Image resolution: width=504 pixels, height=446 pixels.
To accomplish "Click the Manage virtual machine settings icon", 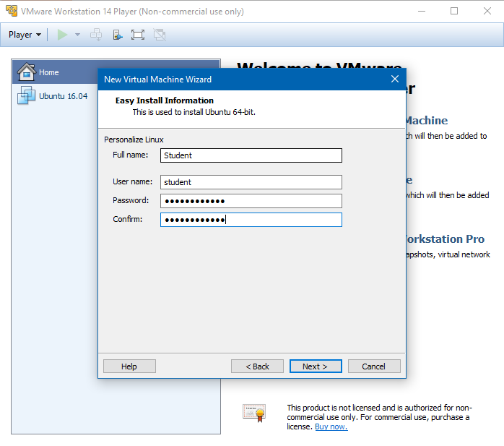I will (x=118, y=35).
